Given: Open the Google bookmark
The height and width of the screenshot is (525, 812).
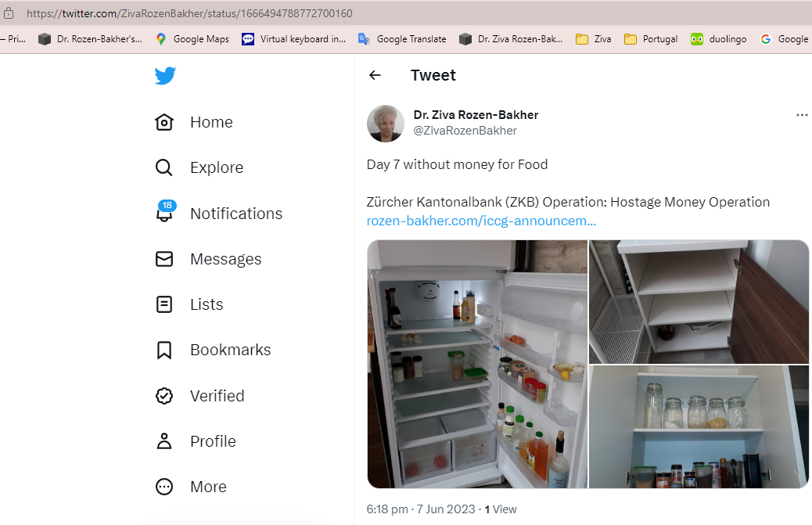Looking at the screenshot, I should tap(784, 39).
